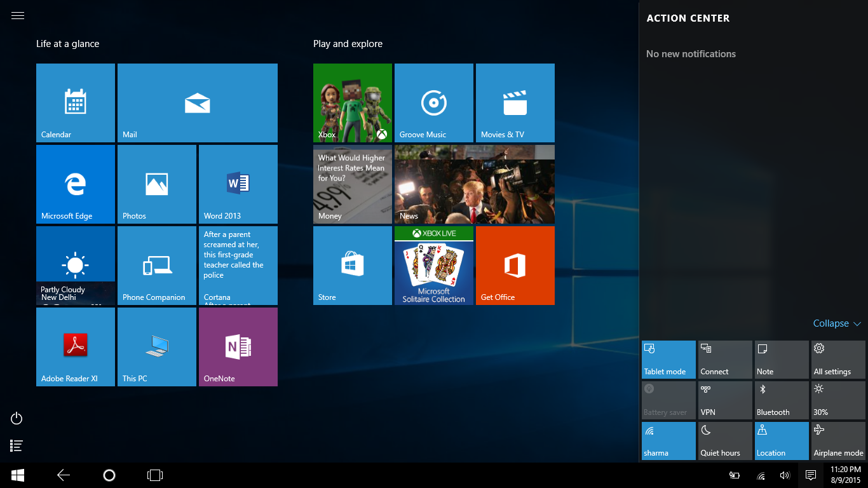Toggle Battery saver quick action
868x488 pixels.
pyautogui.click(x=668, y=400)
